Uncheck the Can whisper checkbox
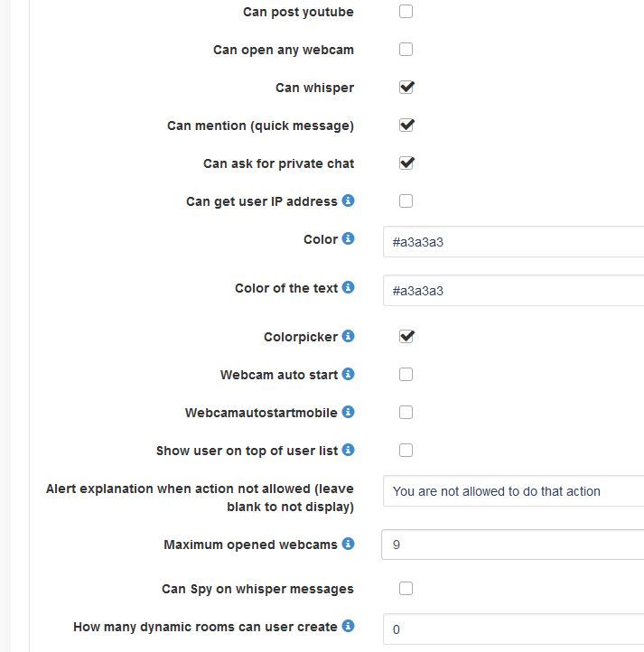This screenshot has width=644, height=652. tap(406, 88)
